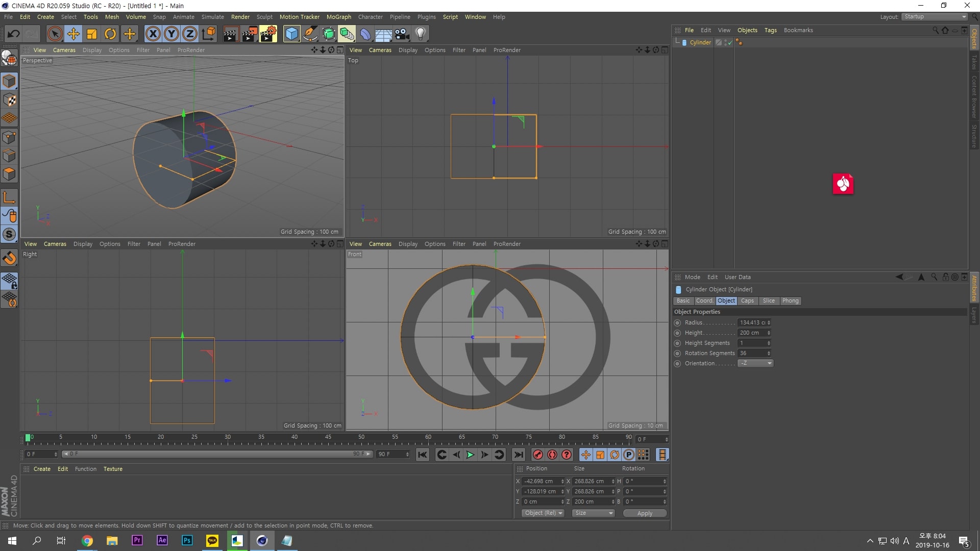980x551 pixels.
Task: Toggle coordinate system icon
Action: (x=208, y=34)
